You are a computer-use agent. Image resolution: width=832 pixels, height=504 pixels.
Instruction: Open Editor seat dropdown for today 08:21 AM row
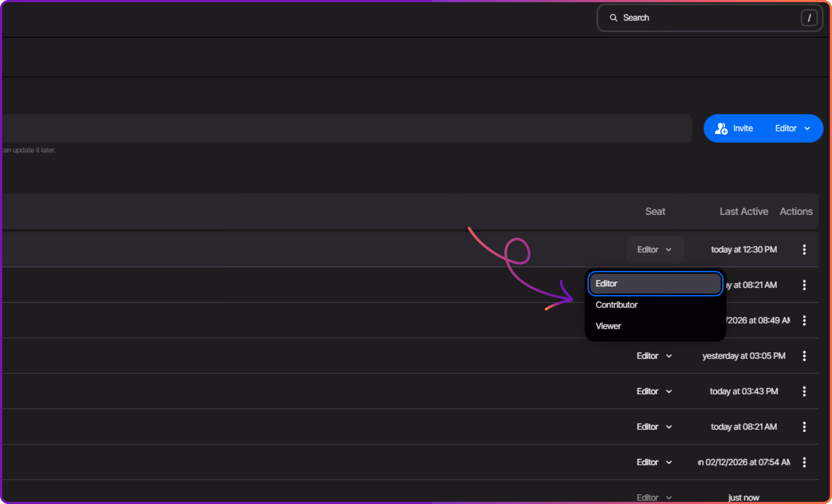point(655,427)
